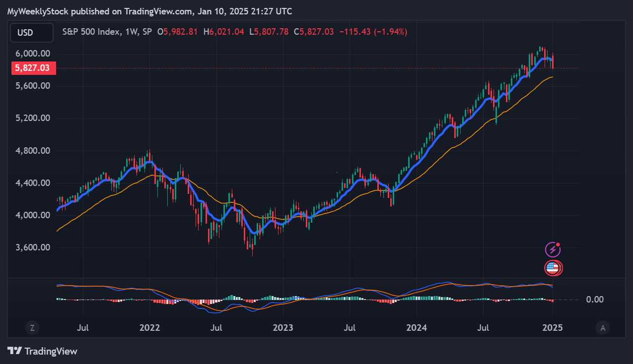Click the US flag economic event icon
This screenshot has height=364, width=633.
(553, 268)
